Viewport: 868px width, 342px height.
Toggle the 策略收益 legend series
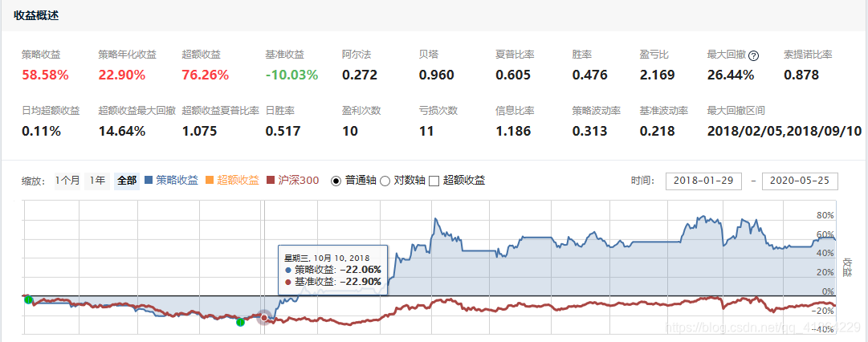[170, 181]
